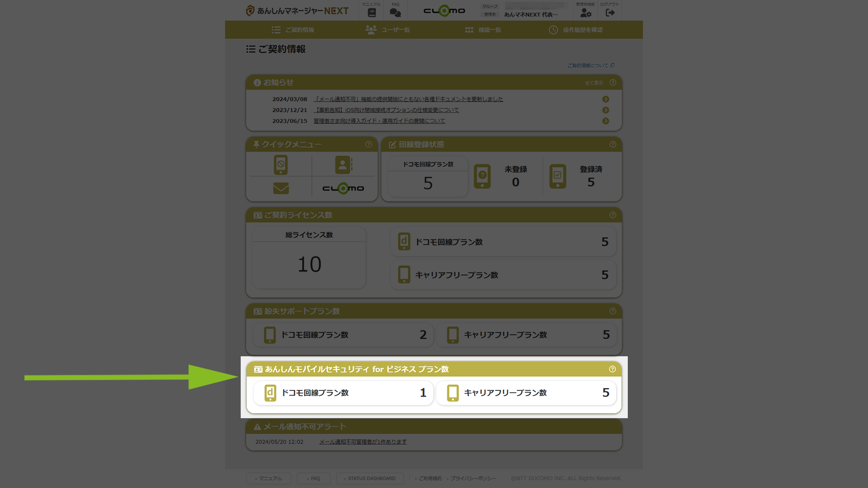Click the mail envelope icon in quick menu
Image resolution: width=868 pixels, height=488 pixels.
[281, 188]
